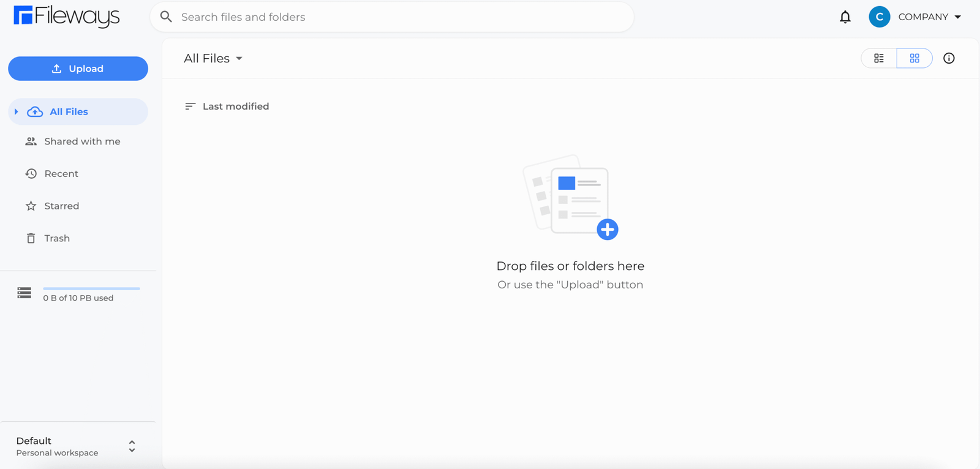The width and height of the screenshot is (980, 469).
Task: Open the notifications bell
Action: [845, 17]
